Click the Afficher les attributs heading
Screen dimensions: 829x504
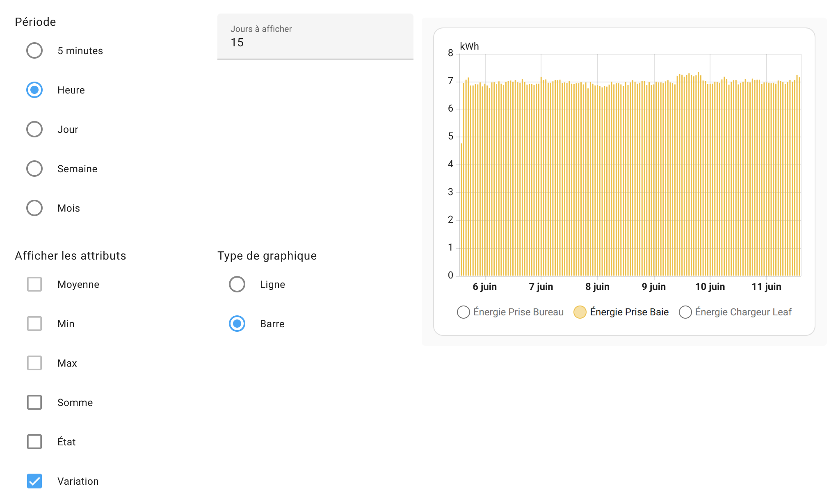71,255
